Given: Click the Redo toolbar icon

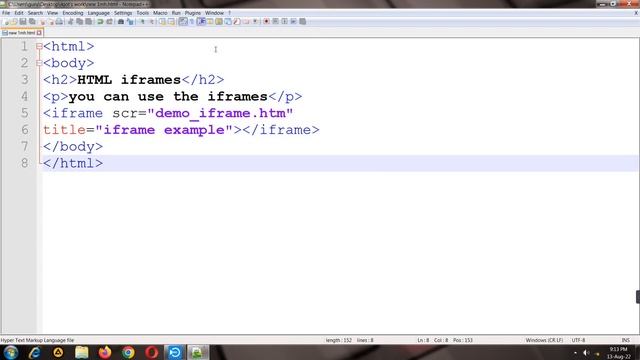Looking at the screenshot, I should pyautogui.click(x=109, y=21).
